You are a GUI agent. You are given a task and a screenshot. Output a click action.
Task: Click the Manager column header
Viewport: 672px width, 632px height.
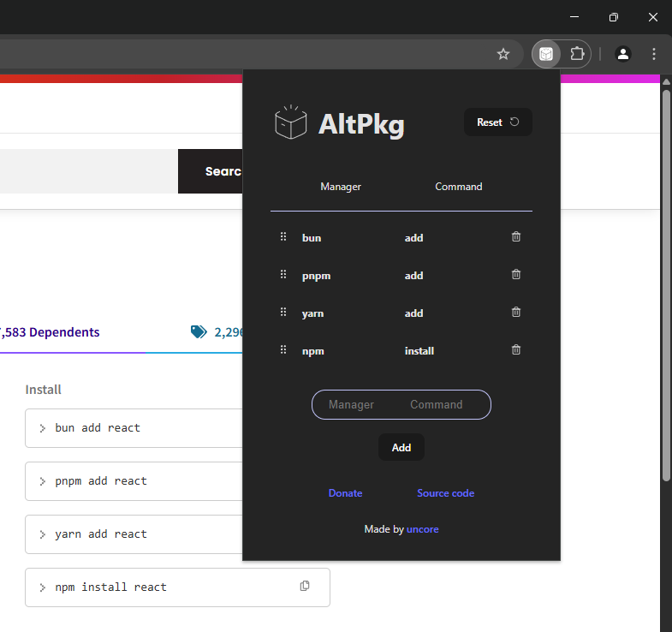(x=341, y=187)
